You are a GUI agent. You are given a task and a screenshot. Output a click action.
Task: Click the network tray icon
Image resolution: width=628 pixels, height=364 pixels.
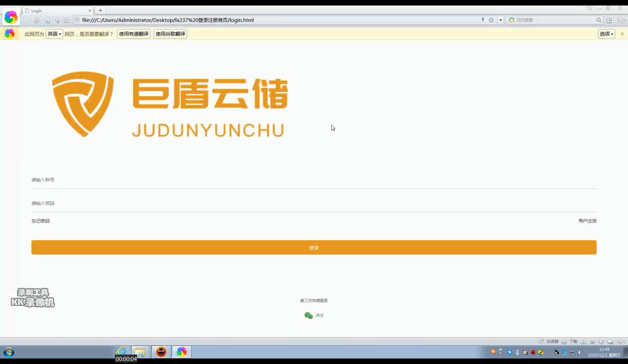[x=573, y=352]
